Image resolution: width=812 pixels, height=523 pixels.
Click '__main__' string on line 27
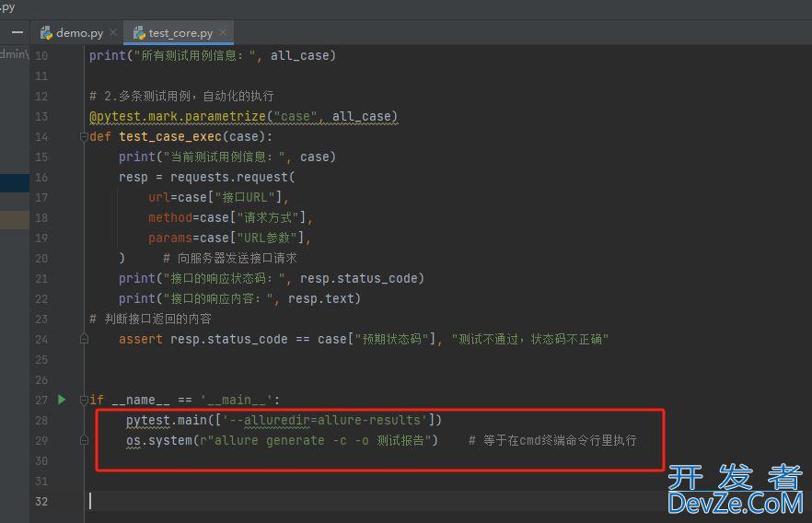[x=237, y=400]
